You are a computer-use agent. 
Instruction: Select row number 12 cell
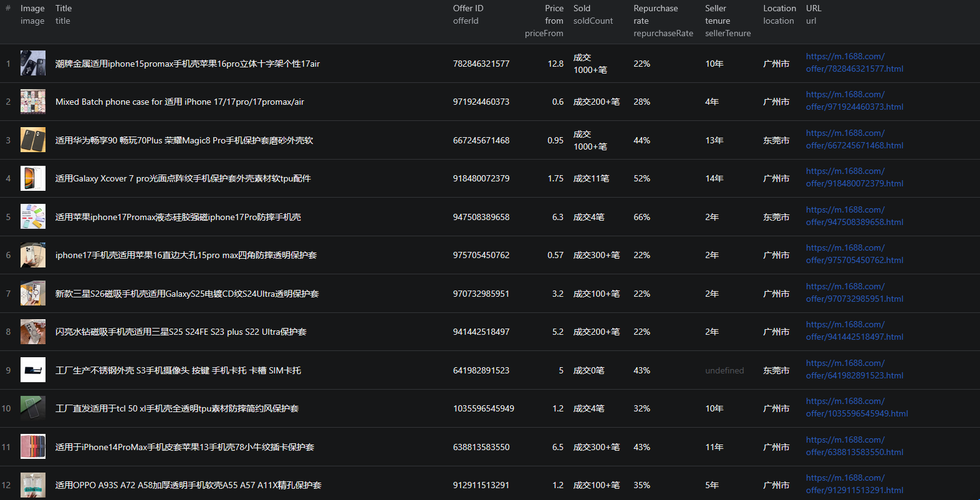point(6,485)
